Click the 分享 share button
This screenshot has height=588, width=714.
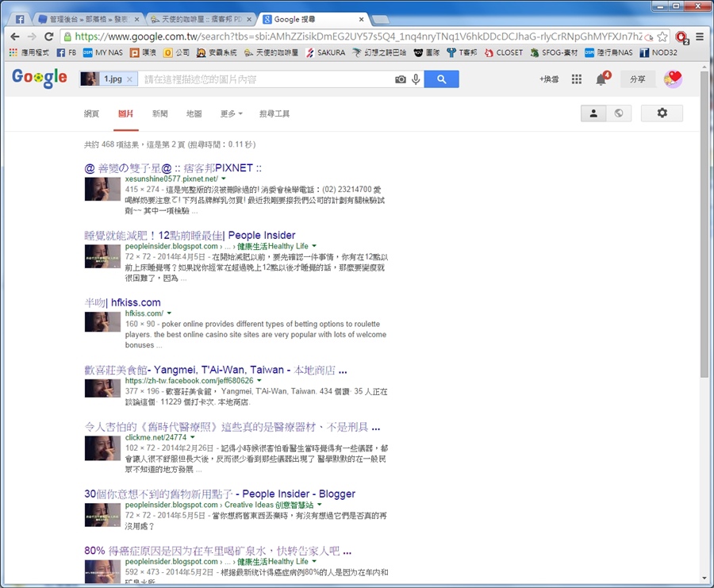pos(638,79)
